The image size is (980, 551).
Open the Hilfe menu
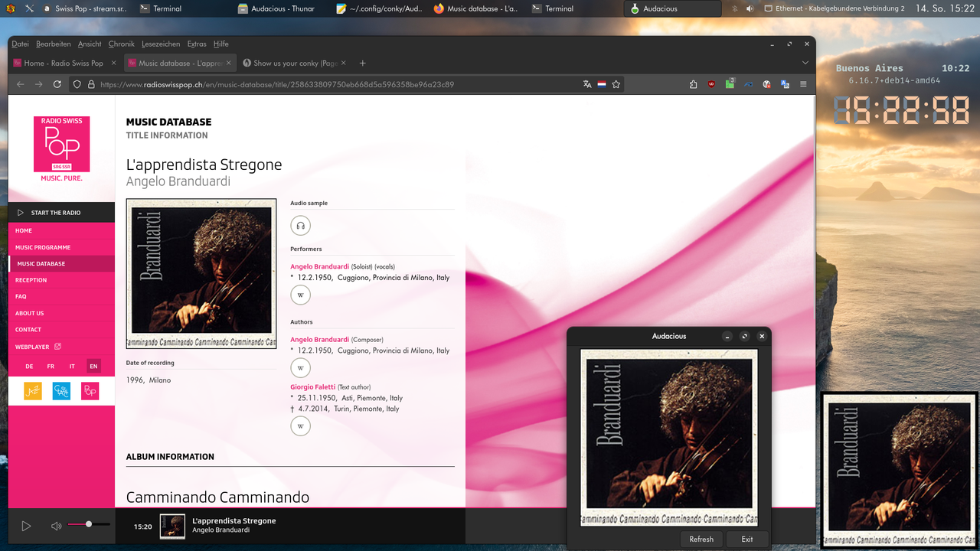click(x=220, y=44)
